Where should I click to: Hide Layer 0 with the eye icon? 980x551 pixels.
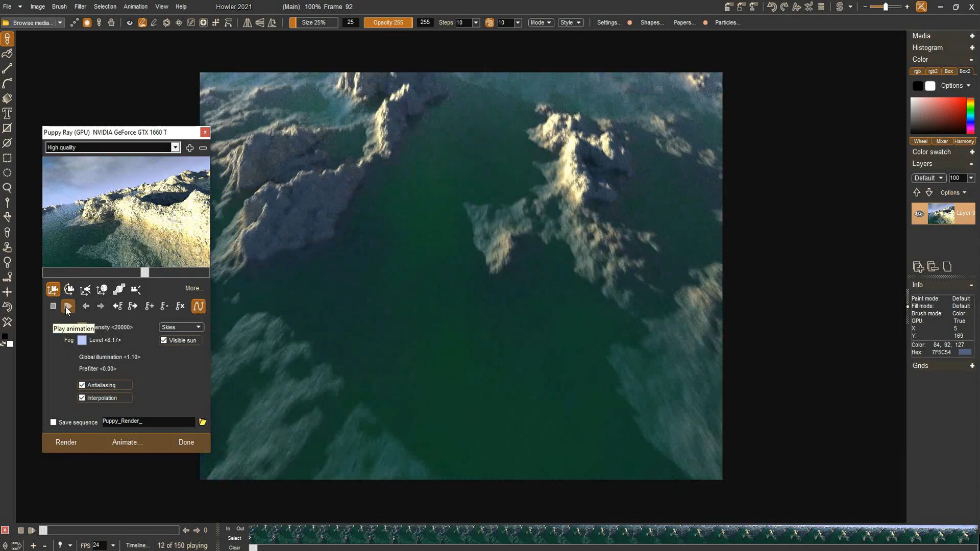pyautogui.click(x=919, y=214)
